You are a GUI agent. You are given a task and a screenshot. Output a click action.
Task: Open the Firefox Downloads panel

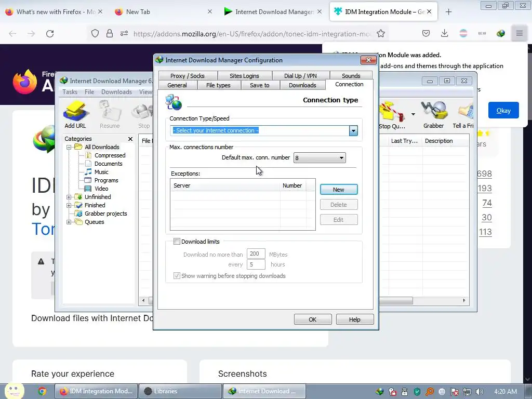point(445,33)
